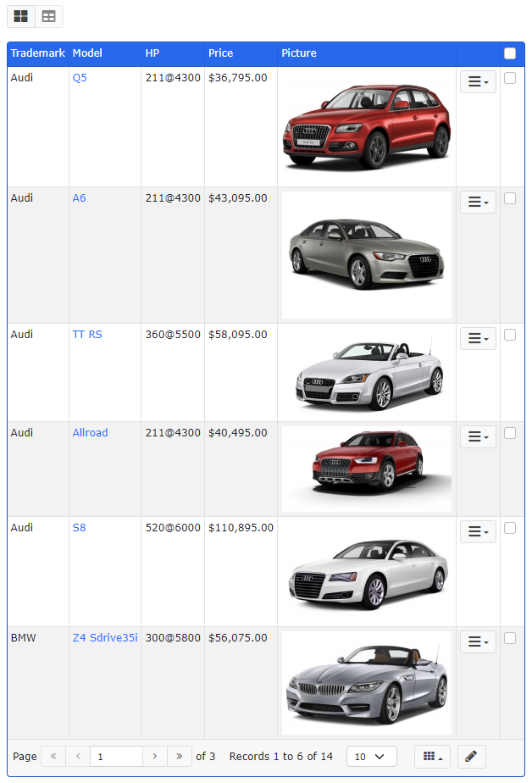
Task: Jump to last page of records
Action: click(180, 757)
